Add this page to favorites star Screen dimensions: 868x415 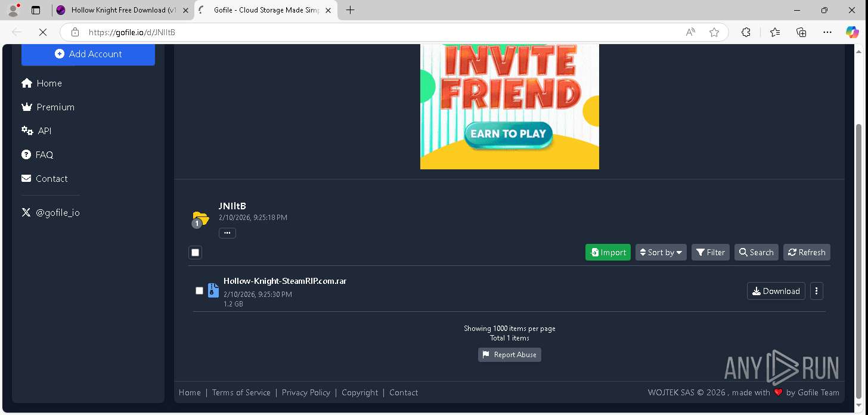tap(714, 32)
